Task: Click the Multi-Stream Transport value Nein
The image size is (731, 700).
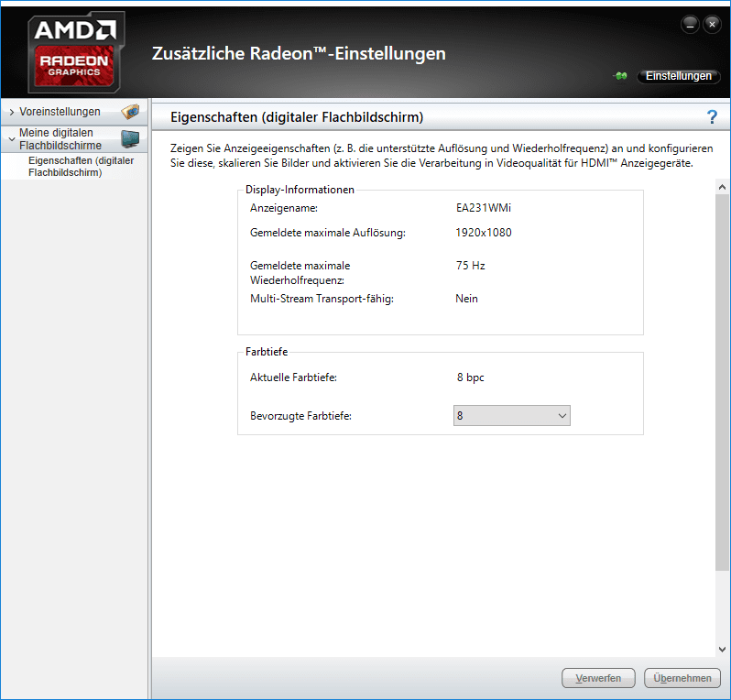Action: tap(466, 299)
